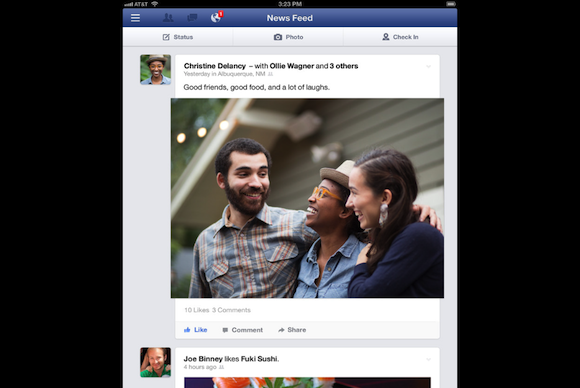The width and height of the screenshot is (580, 388).
Task: Open the globe notifications icon
Action: (x=216, y=17)
